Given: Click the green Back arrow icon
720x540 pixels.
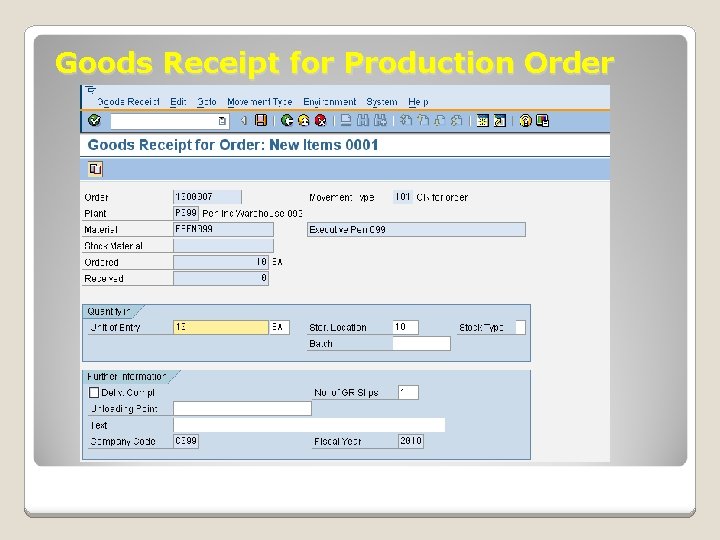Looking at the screenshot, I should click(x=287, y=120).
